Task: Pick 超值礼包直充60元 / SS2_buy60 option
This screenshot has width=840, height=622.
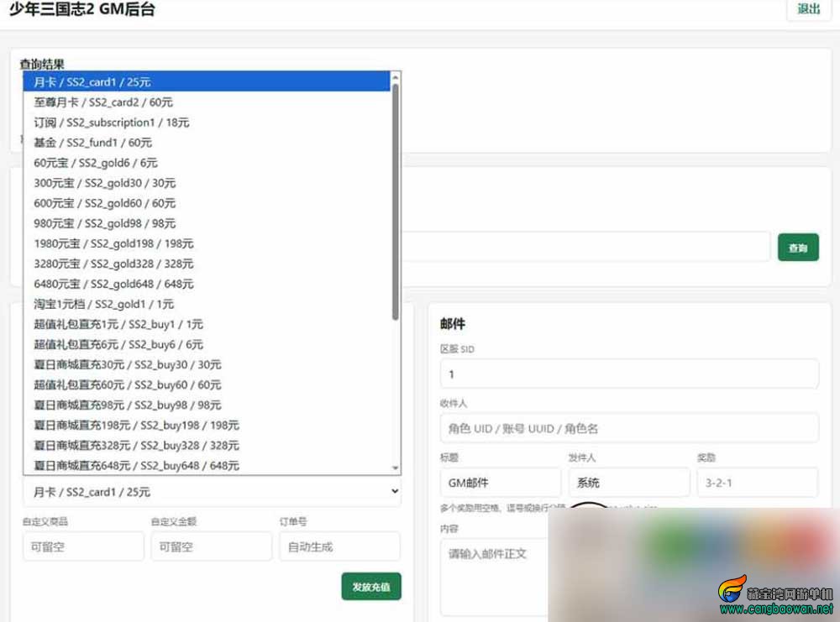Action: pos(207,385)
